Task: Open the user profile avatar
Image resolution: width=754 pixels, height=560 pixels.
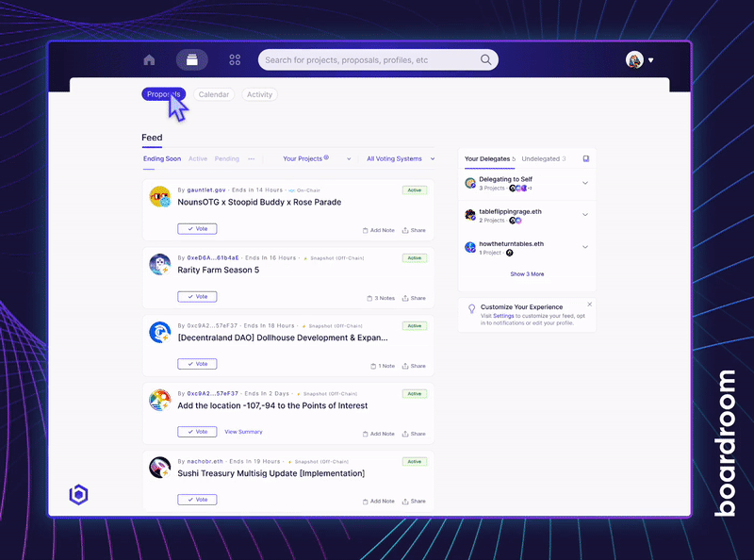Action: coord(634,60)
